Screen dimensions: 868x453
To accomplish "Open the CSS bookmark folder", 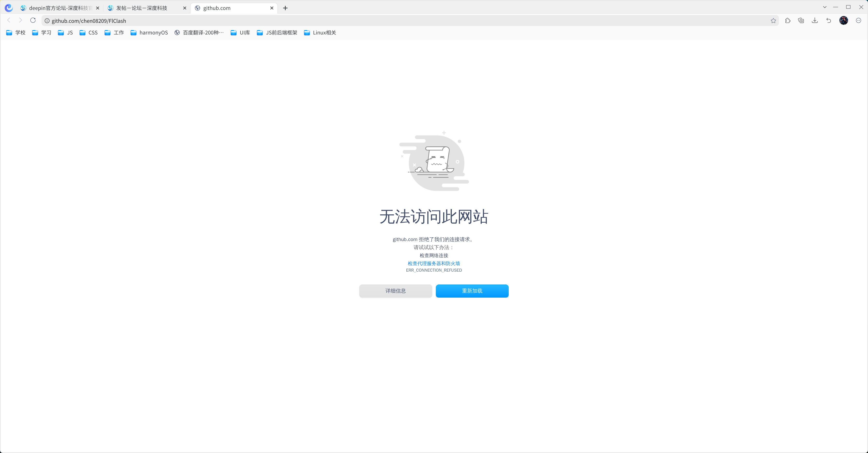I will [89, 33].
